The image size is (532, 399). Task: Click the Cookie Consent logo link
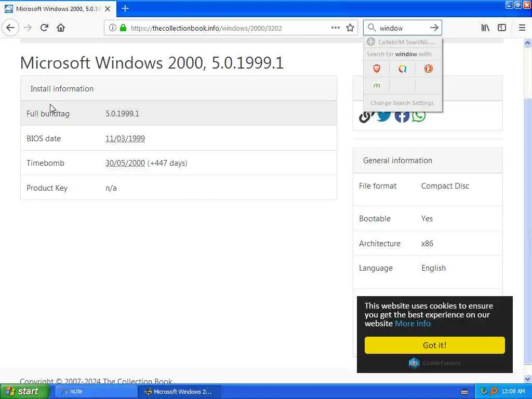(x=435, y=363)
